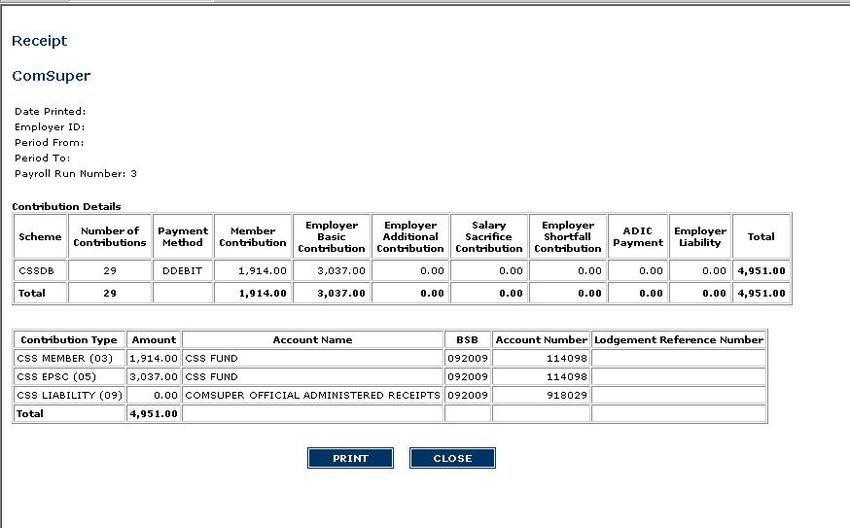The height and width of the screenshot is (528, 850).
Task: Click the PRINT button
Action: pos(351,458)
